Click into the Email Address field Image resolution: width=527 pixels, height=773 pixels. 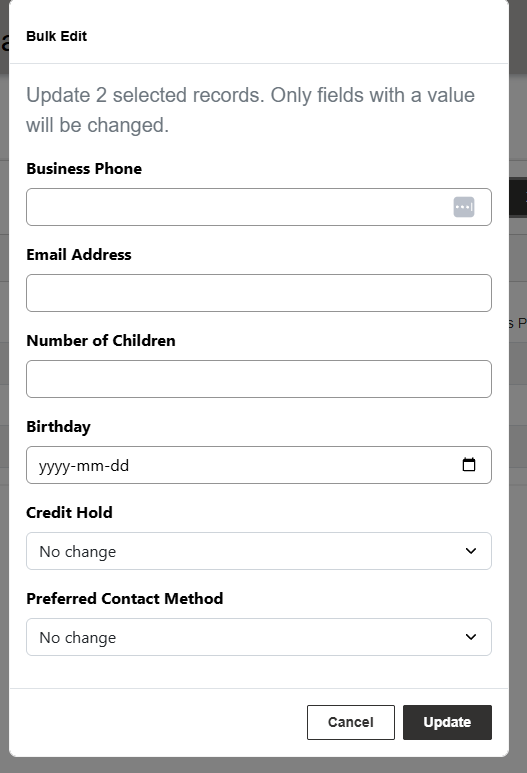259,293
